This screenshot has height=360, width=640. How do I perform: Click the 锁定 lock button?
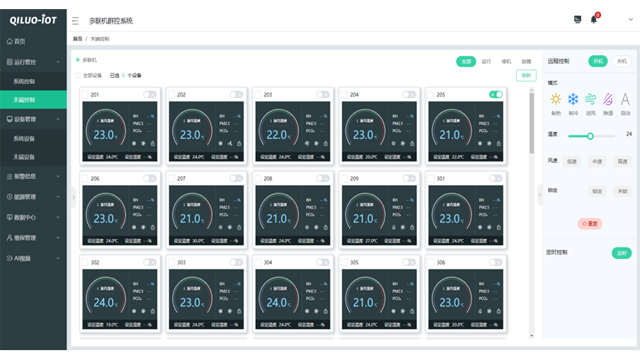coord(597,191)
